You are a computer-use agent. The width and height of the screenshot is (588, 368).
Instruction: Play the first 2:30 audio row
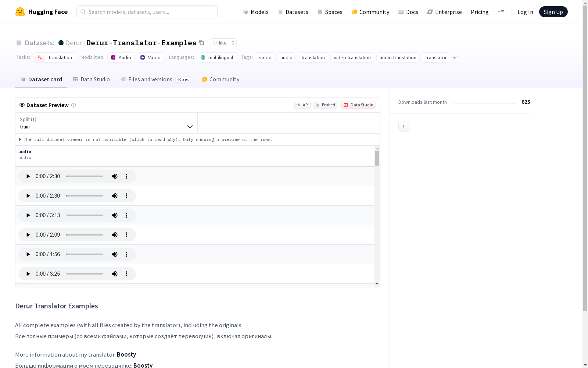[x=28, y=176]
